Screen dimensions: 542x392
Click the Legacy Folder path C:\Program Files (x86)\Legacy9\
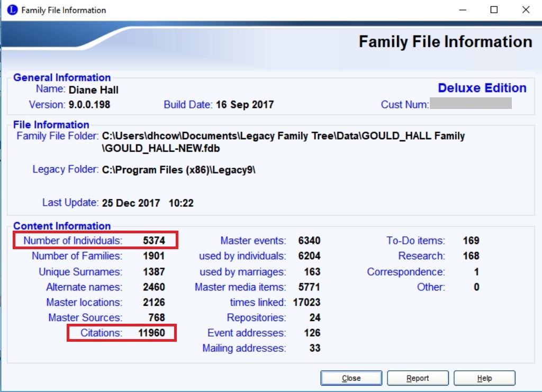pos(179,170)
